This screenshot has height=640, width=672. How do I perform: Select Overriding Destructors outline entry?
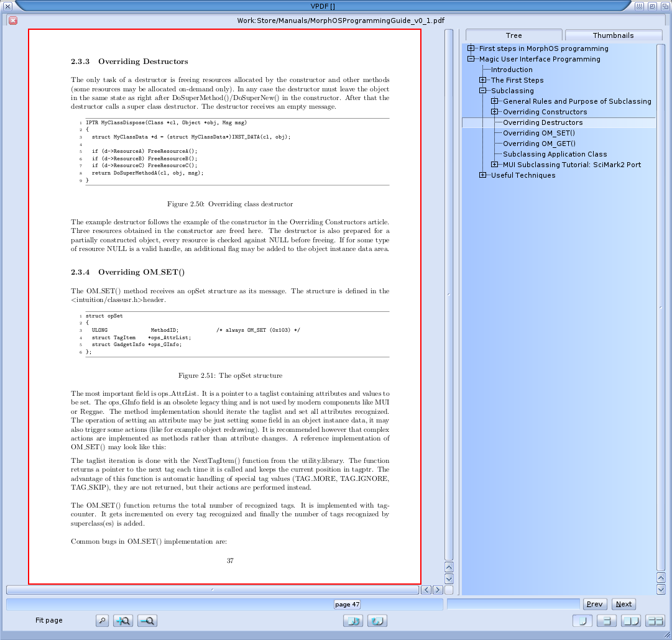click(543, 122)
